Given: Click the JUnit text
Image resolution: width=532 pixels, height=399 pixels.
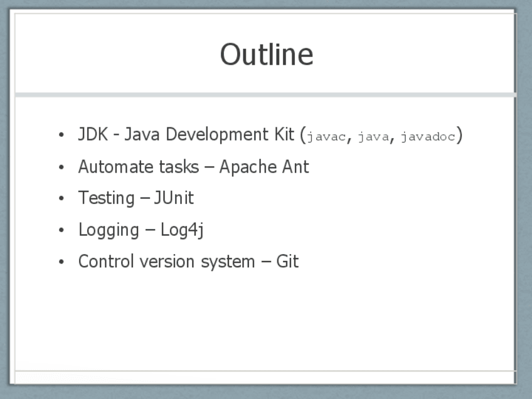Looking at the screenshot, I should click(174, 198).
